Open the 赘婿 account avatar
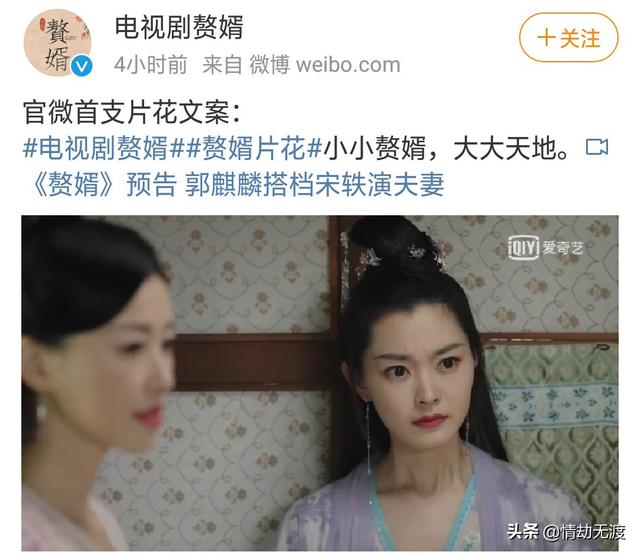Image resolution: width=640 pixels, height=555 pixels. point(58,42)
